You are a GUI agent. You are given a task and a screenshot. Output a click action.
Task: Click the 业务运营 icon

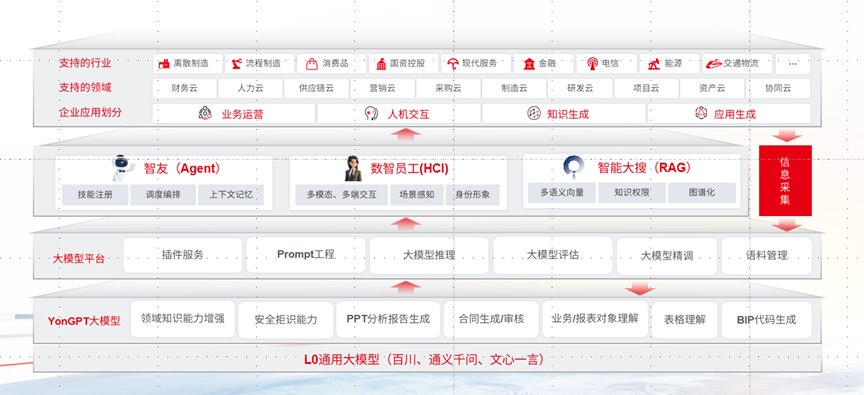click(205, 113)
